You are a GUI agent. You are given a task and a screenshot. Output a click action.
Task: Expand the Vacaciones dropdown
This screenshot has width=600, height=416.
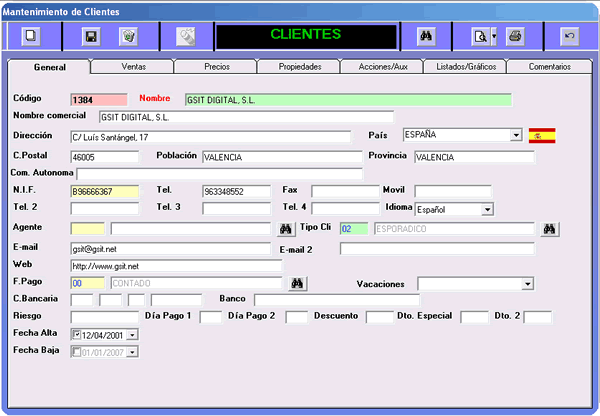tap(528, 284)
